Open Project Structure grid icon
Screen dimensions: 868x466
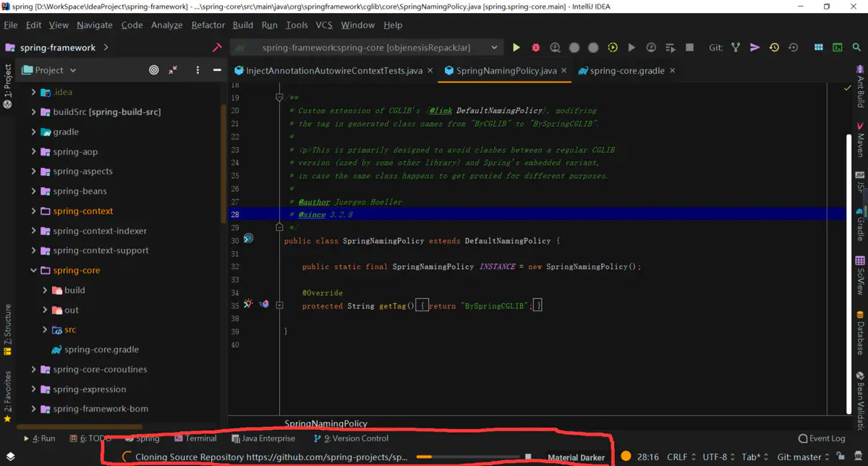coord(819,47)
